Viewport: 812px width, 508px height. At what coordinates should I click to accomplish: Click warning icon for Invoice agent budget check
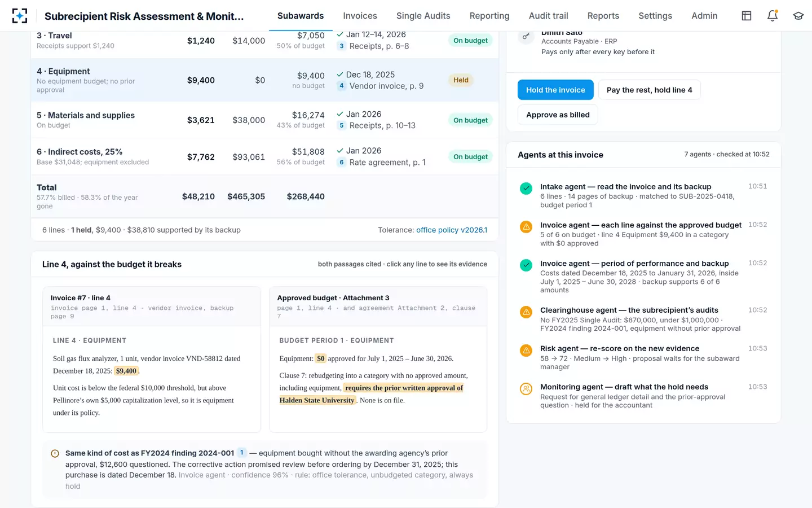click(x=526, y=227)
